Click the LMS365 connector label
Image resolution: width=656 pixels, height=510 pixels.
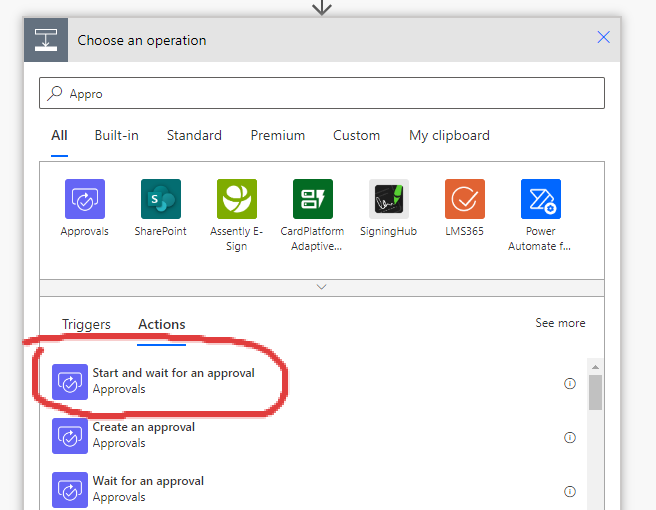pyautogui.click(x=464, y=231)
